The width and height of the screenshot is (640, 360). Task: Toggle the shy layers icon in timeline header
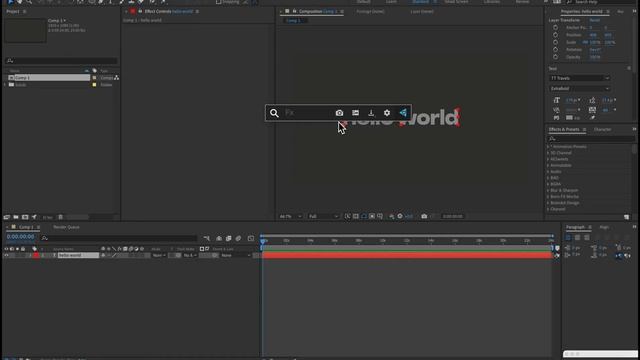coord(219,238)
